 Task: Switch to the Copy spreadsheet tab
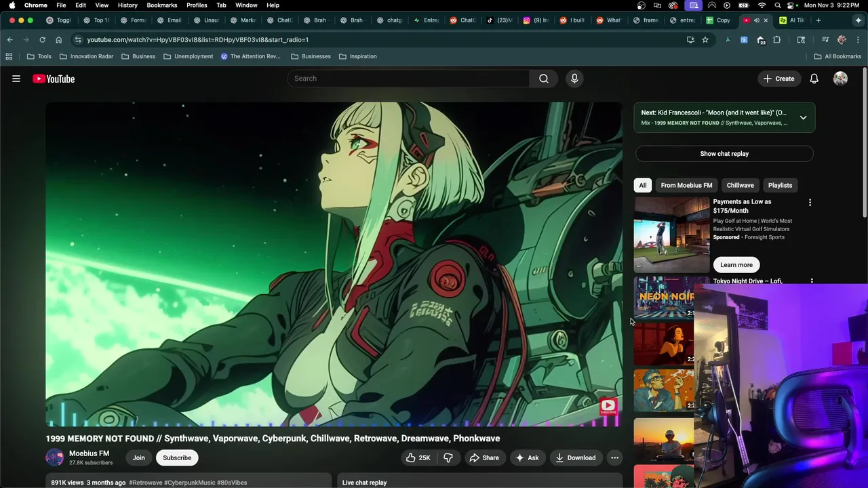[x=717, y=20]
